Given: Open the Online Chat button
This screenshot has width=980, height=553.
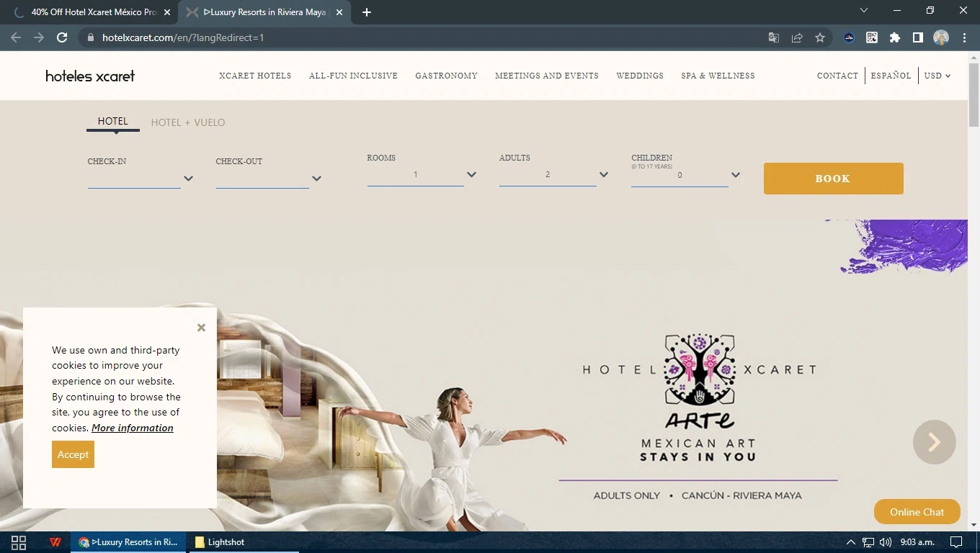Looking at the screenshot, I should (917, 512).
